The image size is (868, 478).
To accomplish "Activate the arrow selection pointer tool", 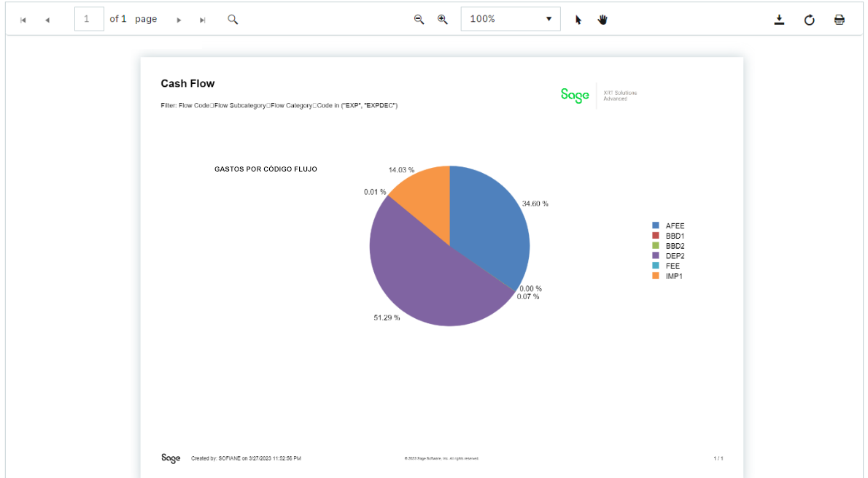I will 578,20.
